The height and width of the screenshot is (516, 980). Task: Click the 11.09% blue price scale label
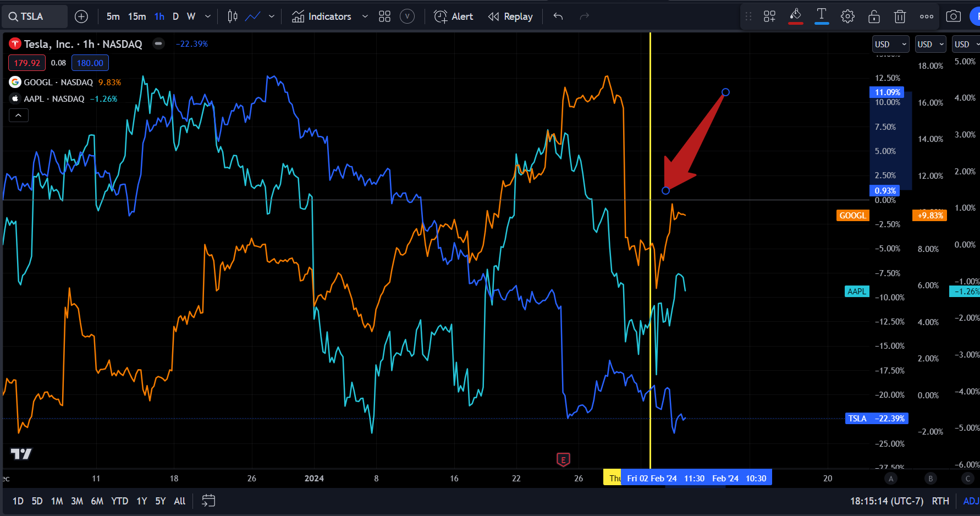point(887,92)
